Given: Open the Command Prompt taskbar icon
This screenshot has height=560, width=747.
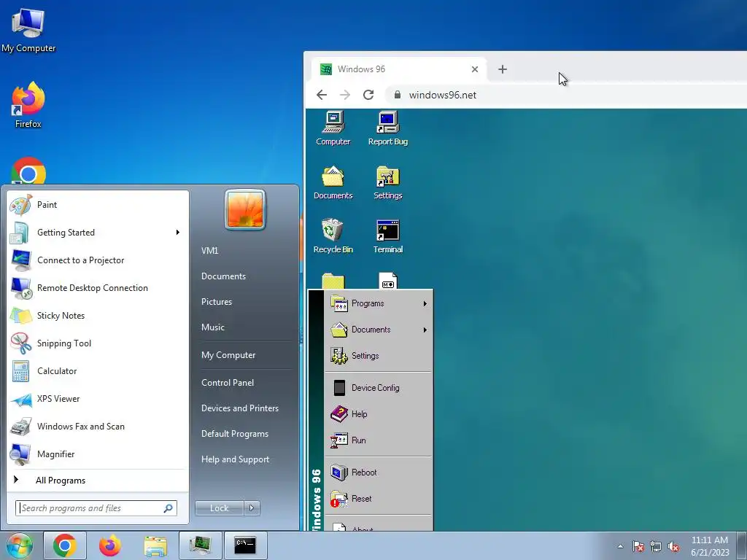Looking at the screenshot, I should [x=245, y=545].
